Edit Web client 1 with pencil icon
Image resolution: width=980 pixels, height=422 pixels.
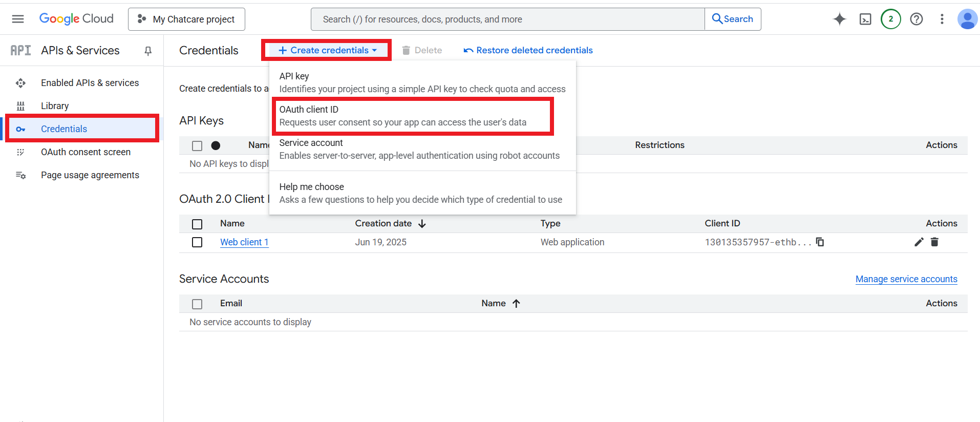pos(919,242)
